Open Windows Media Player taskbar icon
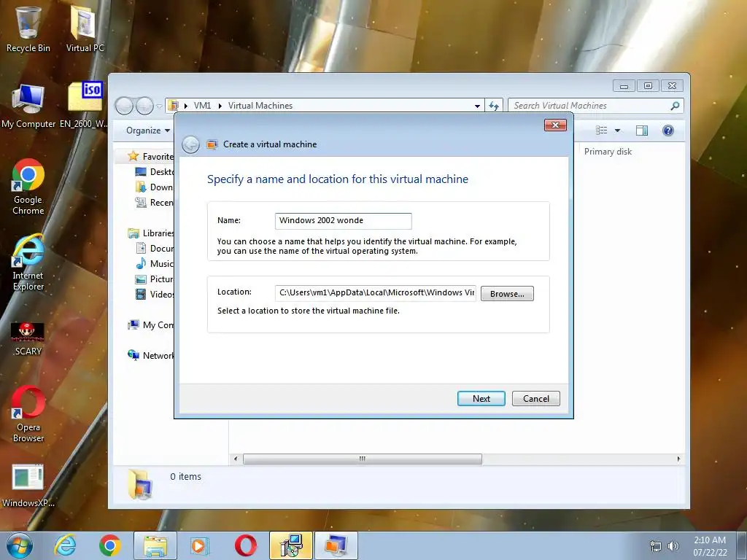747x560 pixels. (x=200, y=545)
